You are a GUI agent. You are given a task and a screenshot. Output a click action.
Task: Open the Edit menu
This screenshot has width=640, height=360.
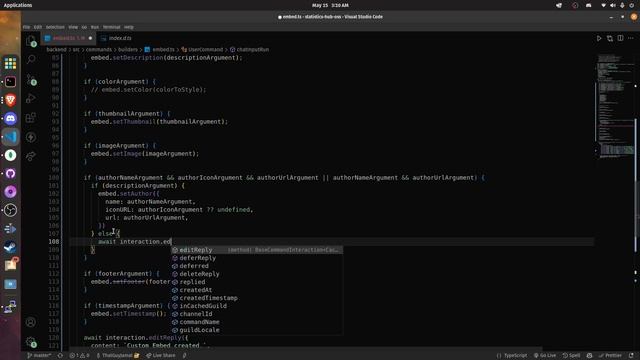(38, 27)
